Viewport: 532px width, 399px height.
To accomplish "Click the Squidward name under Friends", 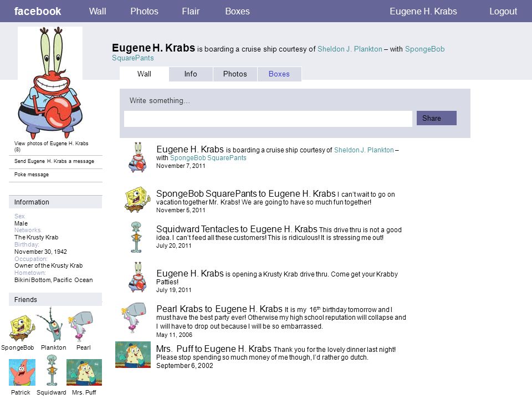I will [52, 392].
